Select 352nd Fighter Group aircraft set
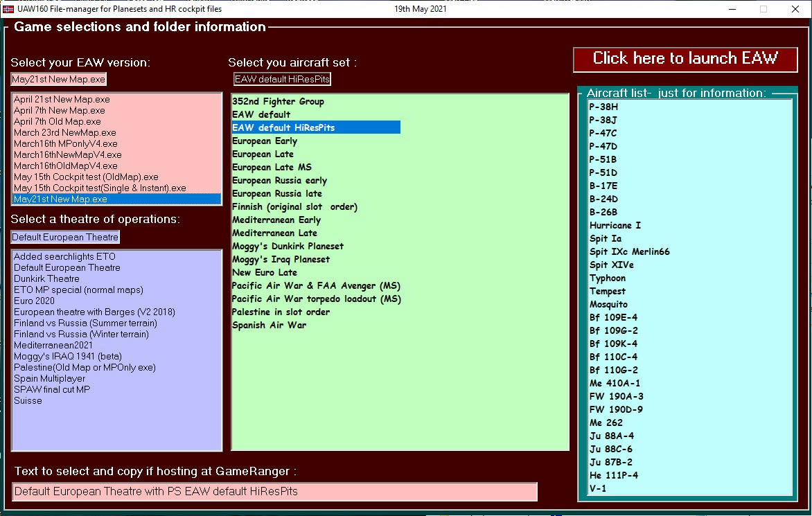The width and height of the screenshot is (812, 516). (x=278, y=101)
